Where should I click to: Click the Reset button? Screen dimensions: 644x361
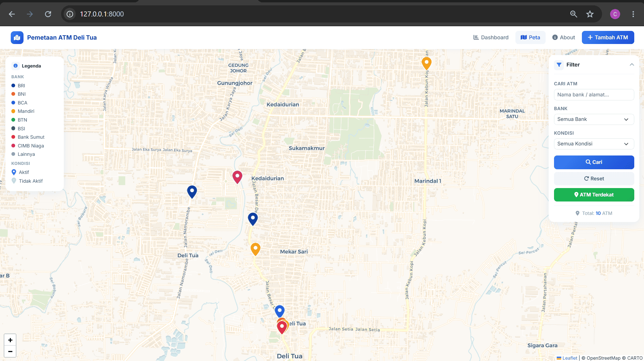pyautogui.click(x=594, y=179)
